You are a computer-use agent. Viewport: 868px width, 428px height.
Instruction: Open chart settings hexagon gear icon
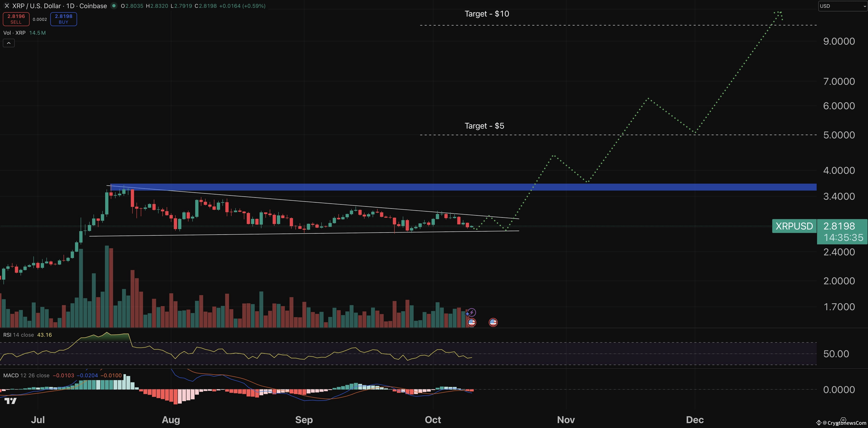coord(843,420)
